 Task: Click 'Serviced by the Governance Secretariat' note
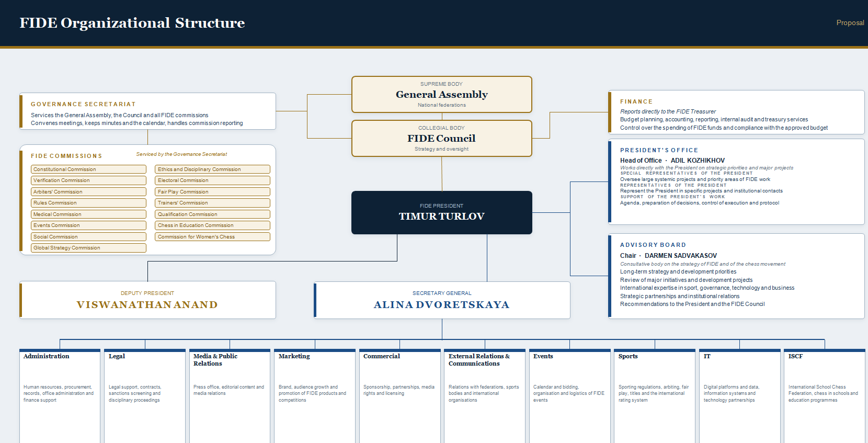tap(181, 154)
